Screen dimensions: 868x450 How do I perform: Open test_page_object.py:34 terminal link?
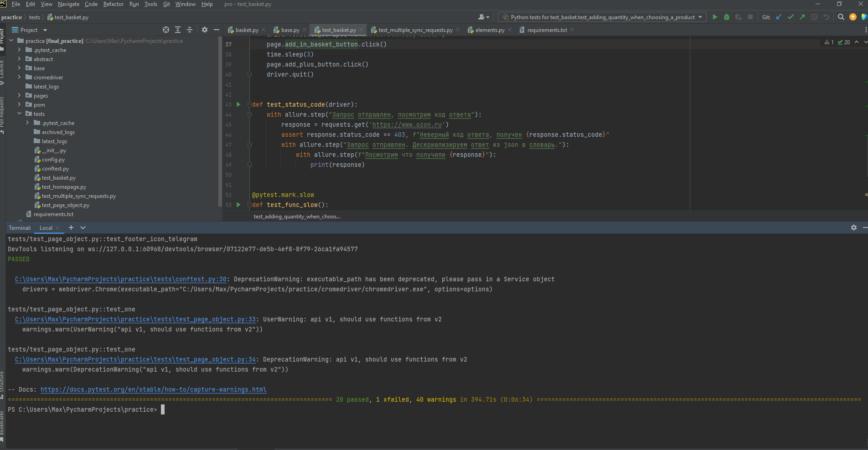coord(135,359)
